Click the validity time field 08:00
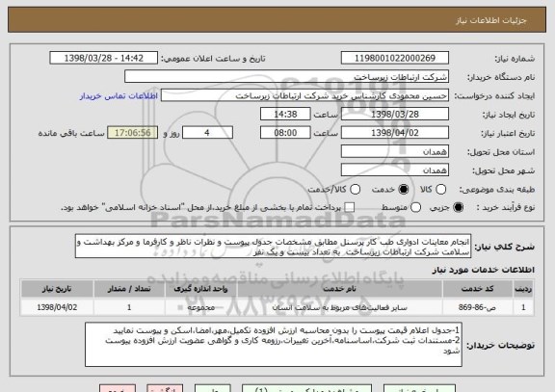The image size is (555, 392). [285, 133]
